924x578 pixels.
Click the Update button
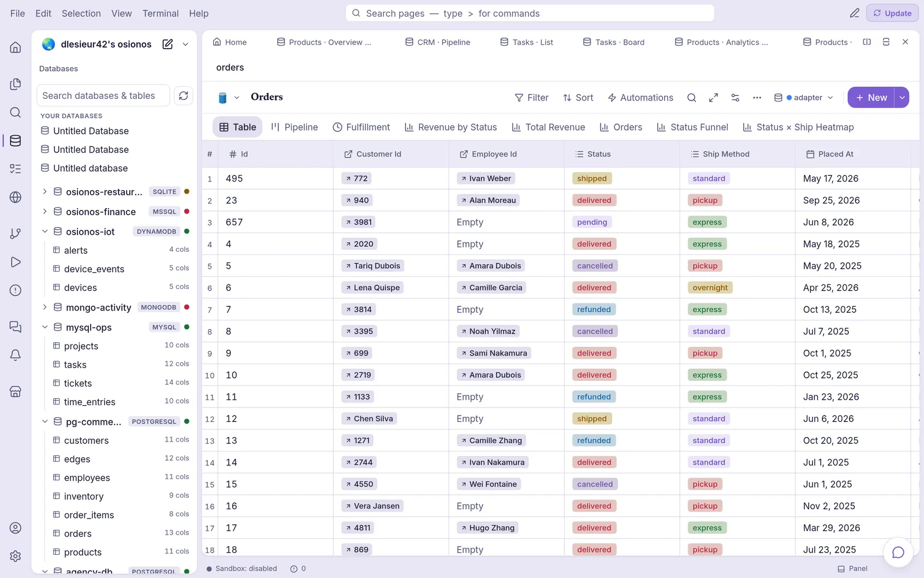point(892,13)
